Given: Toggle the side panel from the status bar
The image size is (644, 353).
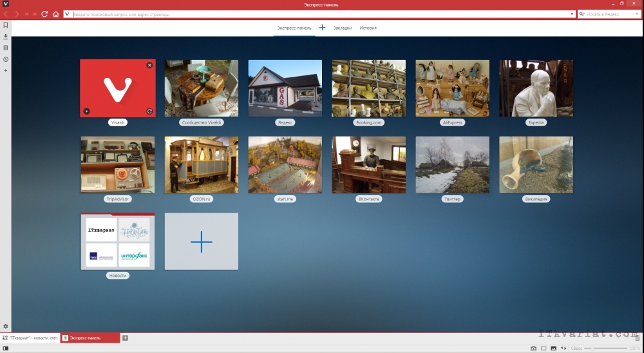Looking at the screenshot, I should tap(6, 348).
